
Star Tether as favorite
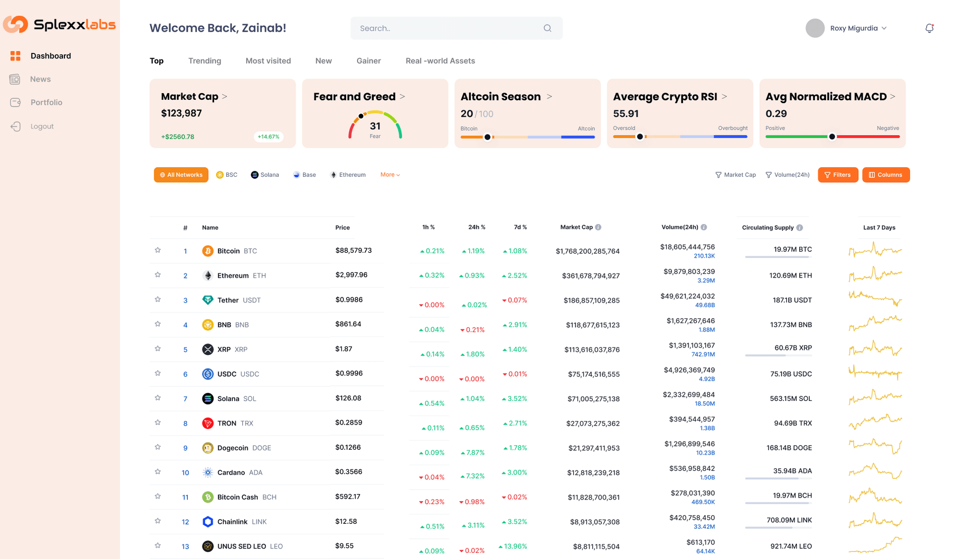(x=158, y=300)
